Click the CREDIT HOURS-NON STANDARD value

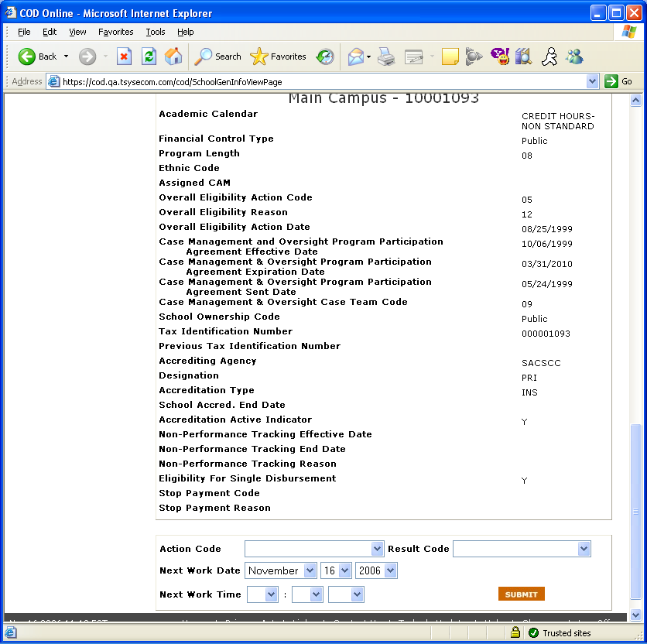coord(558,121)
